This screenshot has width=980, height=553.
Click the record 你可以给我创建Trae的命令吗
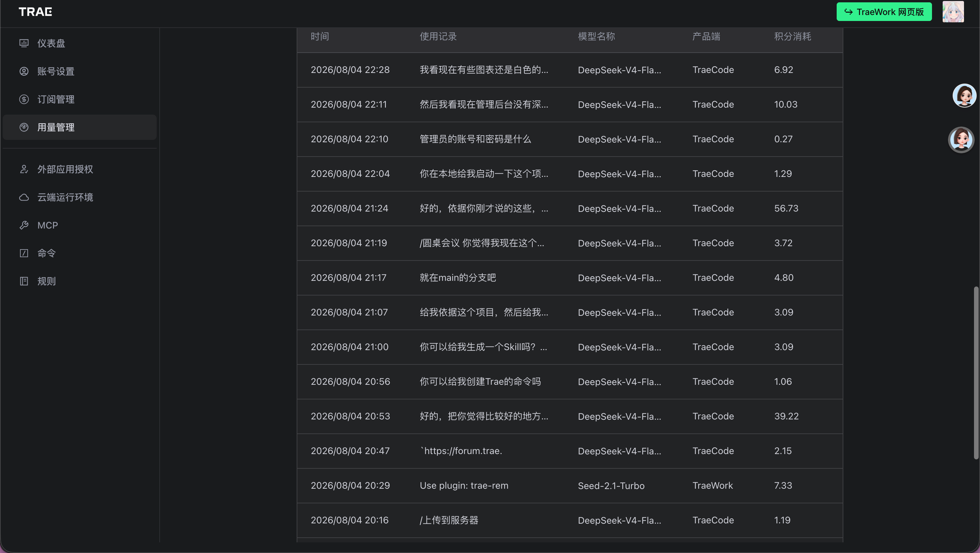click(480, 381)
